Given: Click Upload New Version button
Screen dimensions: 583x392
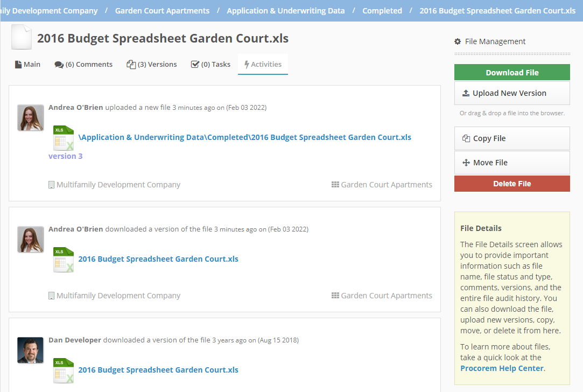Looking at the screenshot, I should click(512, 93).
